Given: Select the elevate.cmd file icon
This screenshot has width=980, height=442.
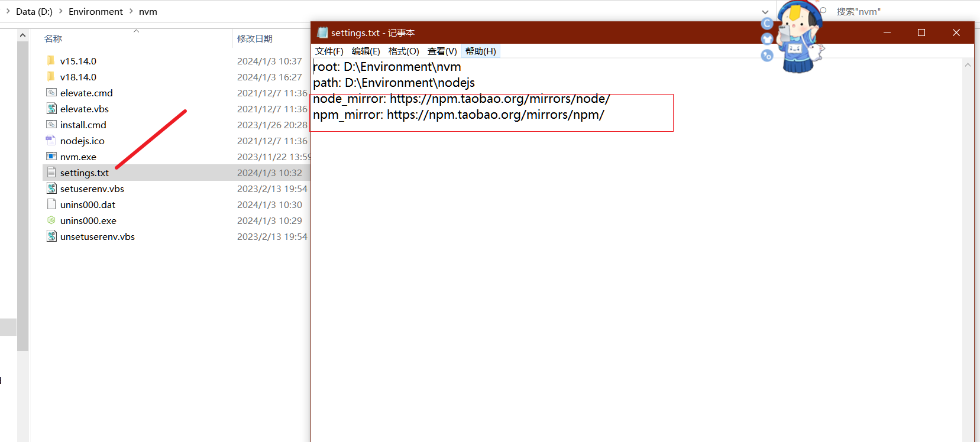Looking at the screenshot, I should coord(51,93).
